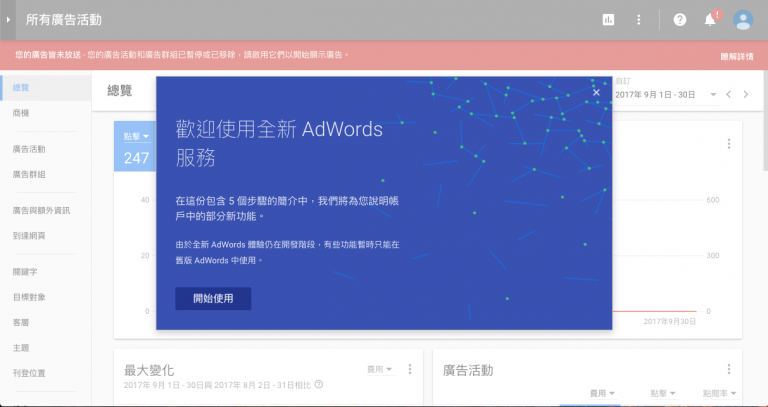Viewport: 768px width, 407px height.
Task: Open the 點擊 metric dropdown on chart card
Action: point(136,136)
